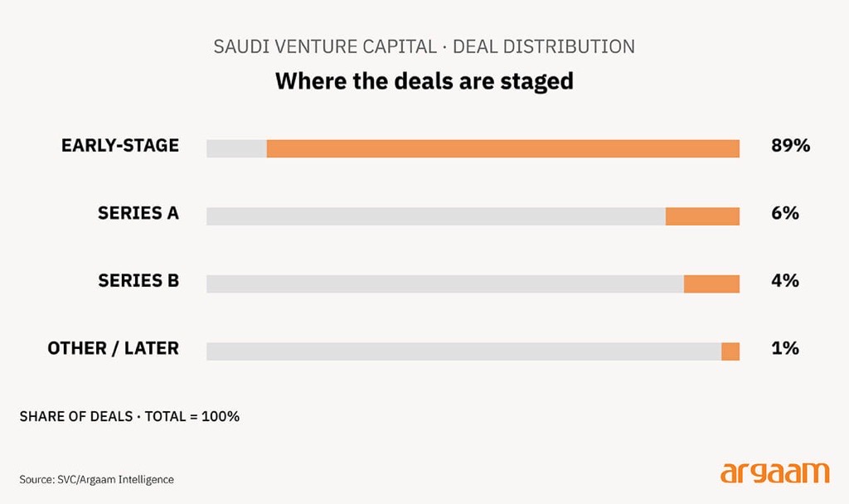Click the orange Series A bar segment
Screen dimensions: 849x504
[702, 216]
